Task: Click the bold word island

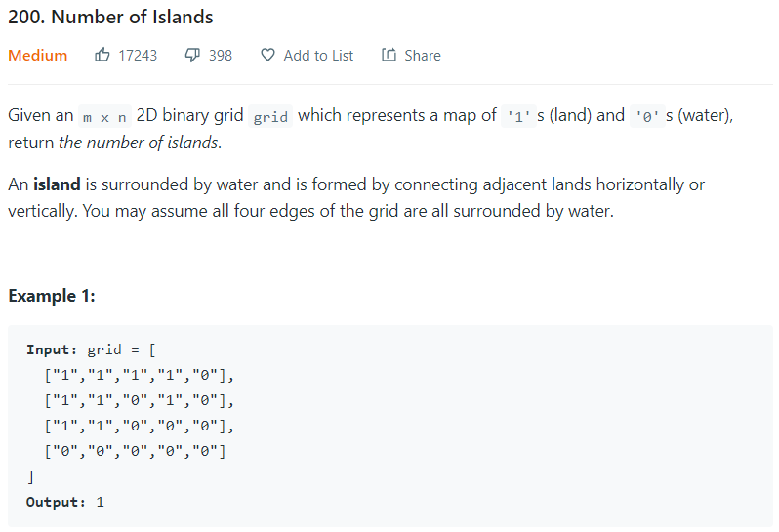Action: click(57, 184)
